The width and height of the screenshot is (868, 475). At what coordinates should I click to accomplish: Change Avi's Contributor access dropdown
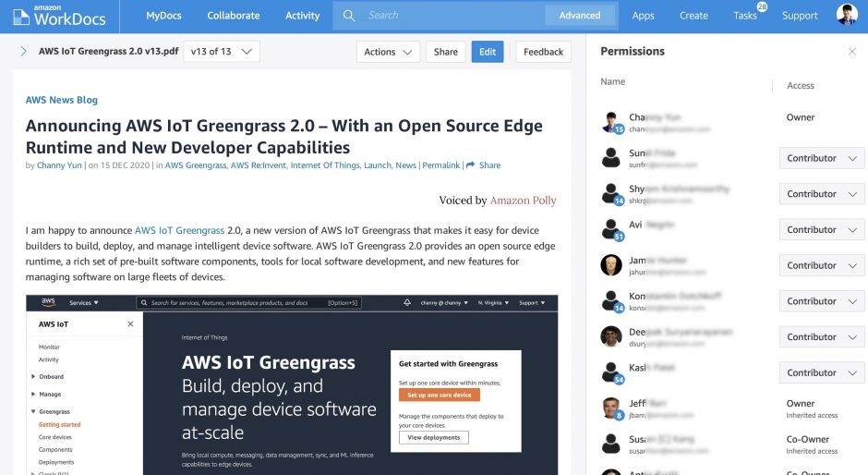[x=822, y=229]
